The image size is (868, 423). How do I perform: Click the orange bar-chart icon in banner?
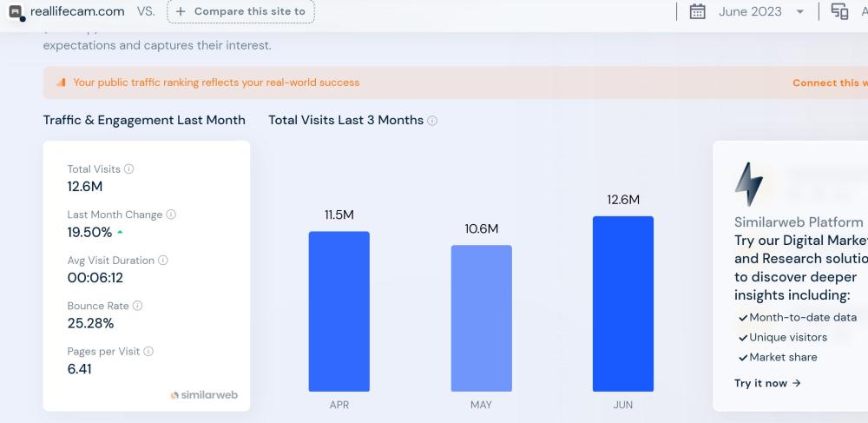tap(61, 83)
